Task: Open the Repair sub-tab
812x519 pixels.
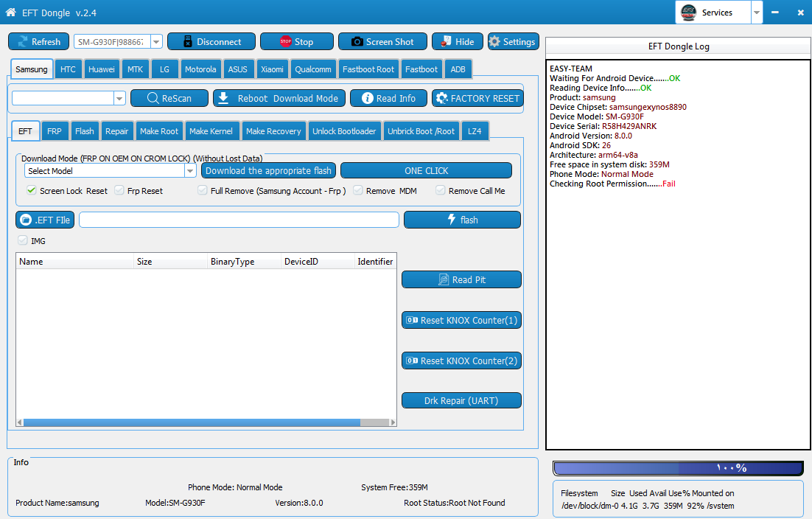Action: 116,131
